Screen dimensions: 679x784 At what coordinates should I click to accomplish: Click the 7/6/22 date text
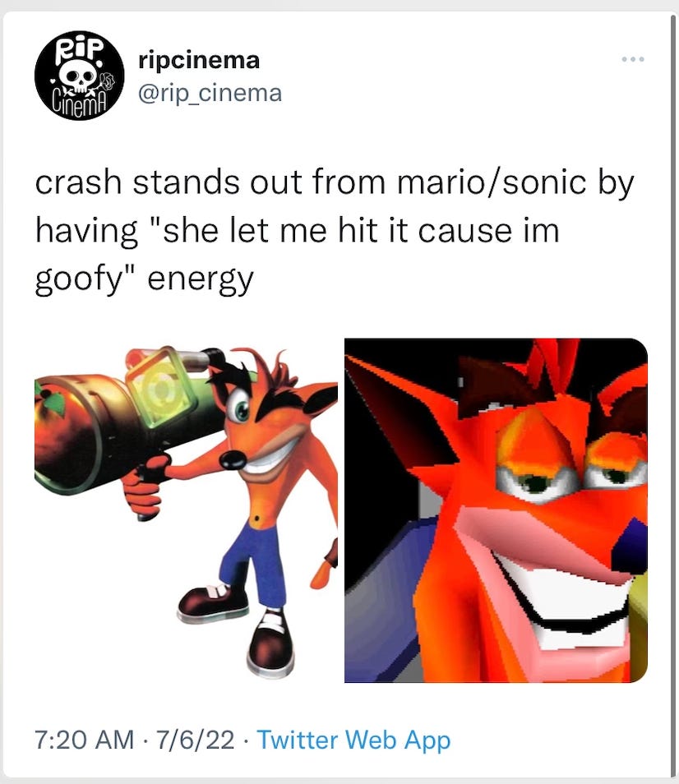(x=195, y=740)
